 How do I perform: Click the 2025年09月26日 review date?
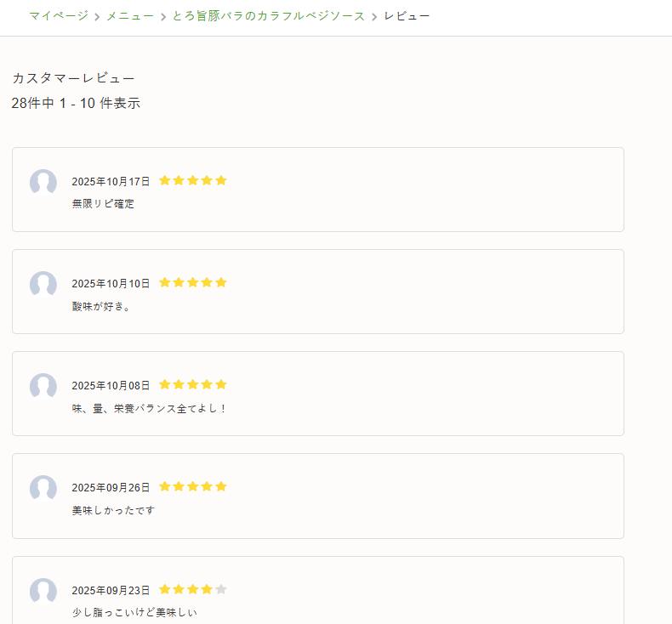tap(111, 488)
